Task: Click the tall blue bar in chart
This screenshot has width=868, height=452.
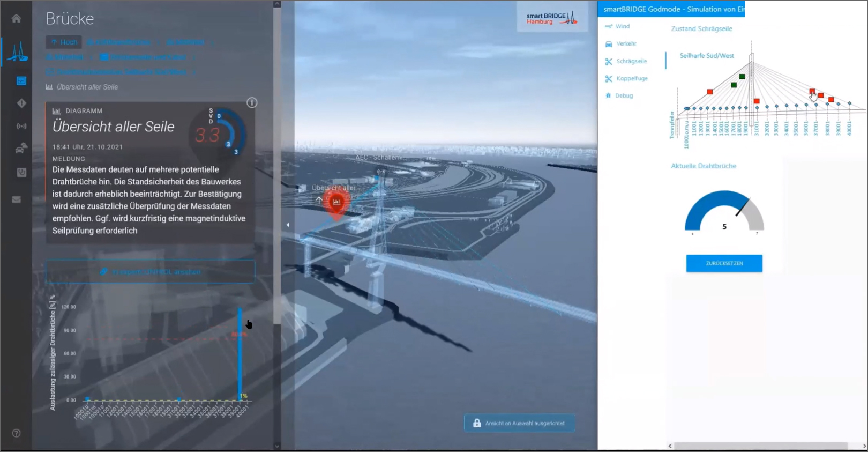Action: click(240, 354)
